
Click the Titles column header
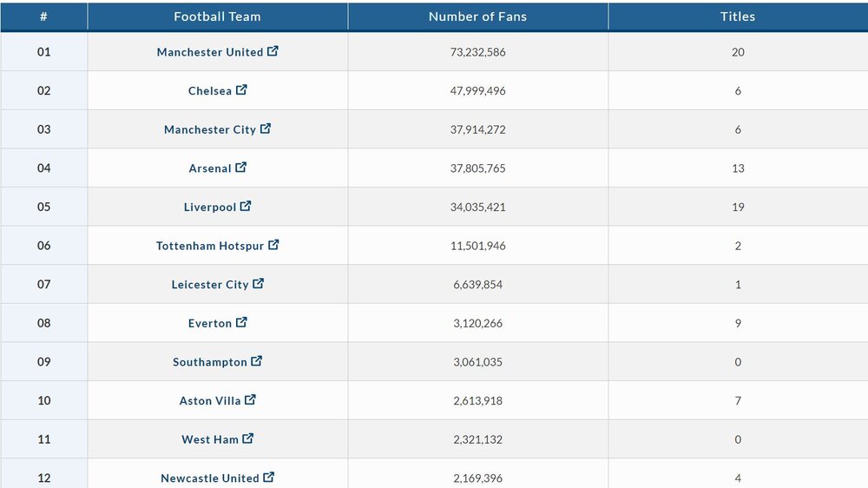pos(738,16)
